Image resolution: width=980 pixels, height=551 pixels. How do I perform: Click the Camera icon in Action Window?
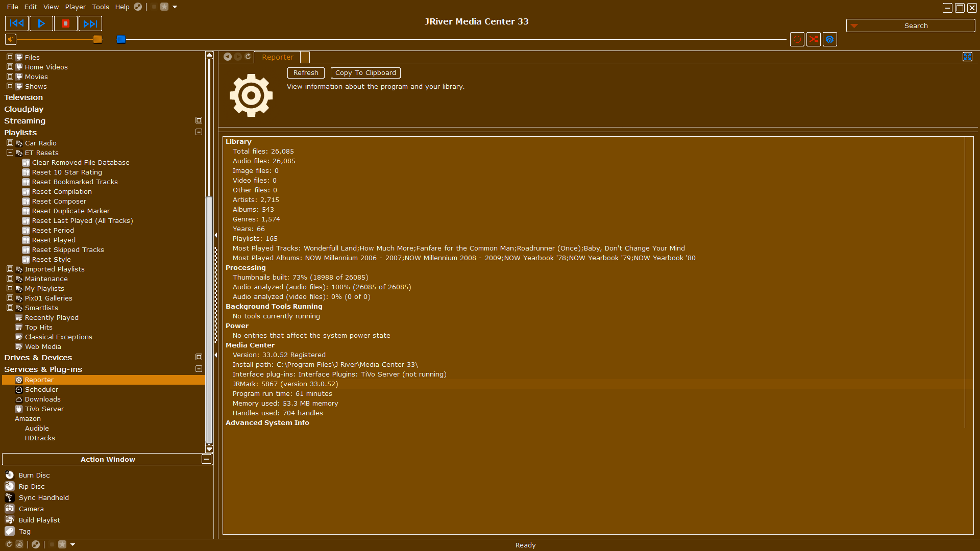point(10,509)
